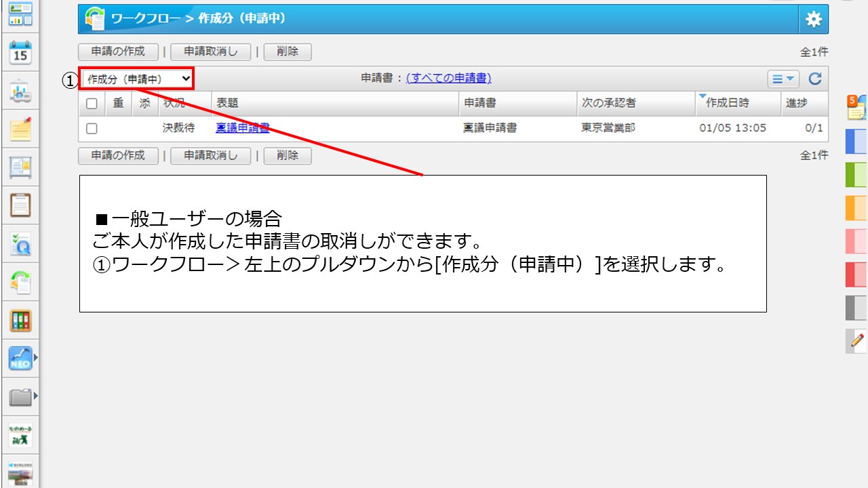
Task: Open the workflow icon in left sidebar
Action: [x=20, y=283]
